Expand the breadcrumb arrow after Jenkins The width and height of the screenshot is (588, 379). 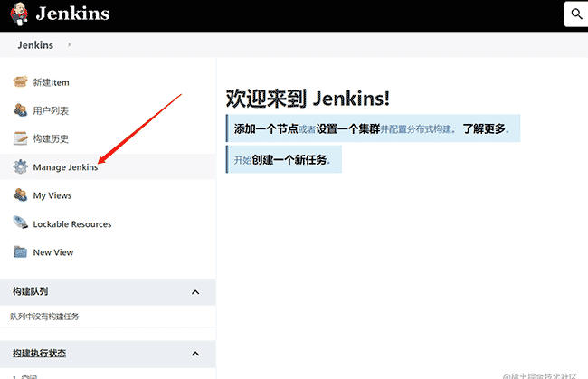click(69, 44)
